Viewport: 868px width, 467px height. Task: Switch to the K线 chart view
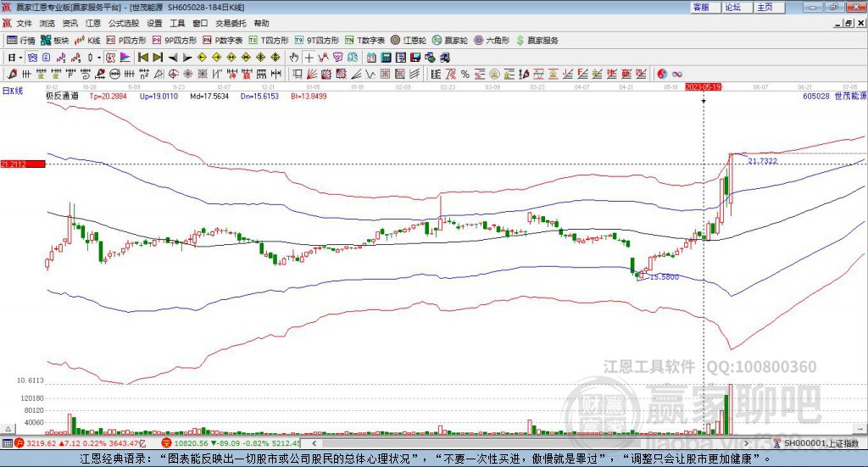(87, 41)
